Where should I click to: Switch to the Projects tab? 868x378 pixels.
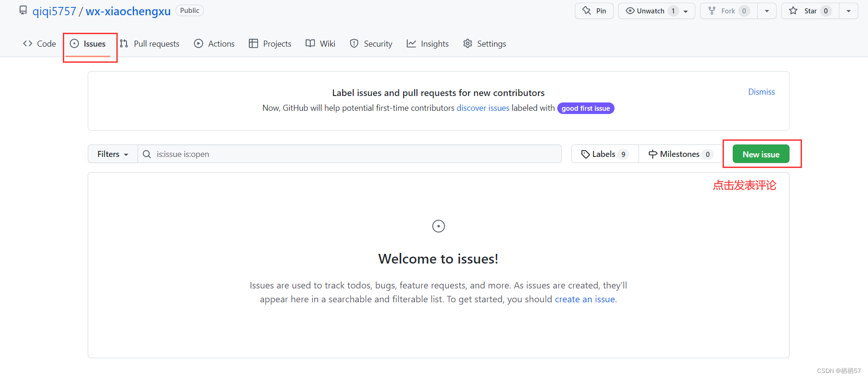tap(270, 43)
